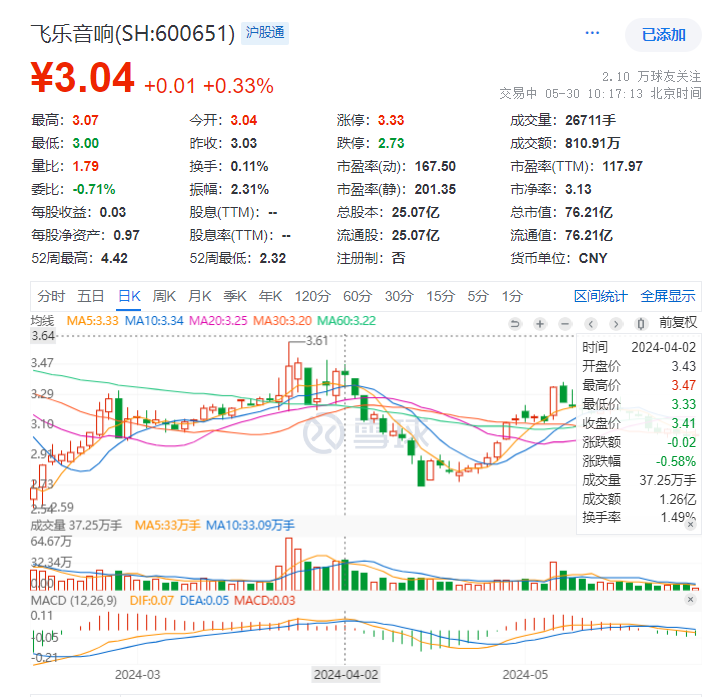Image resolution: width=717 pixels, height=697 pixels.
Task: Click the 收盘价 3.41 tooltip row
Action: point(639,423)
